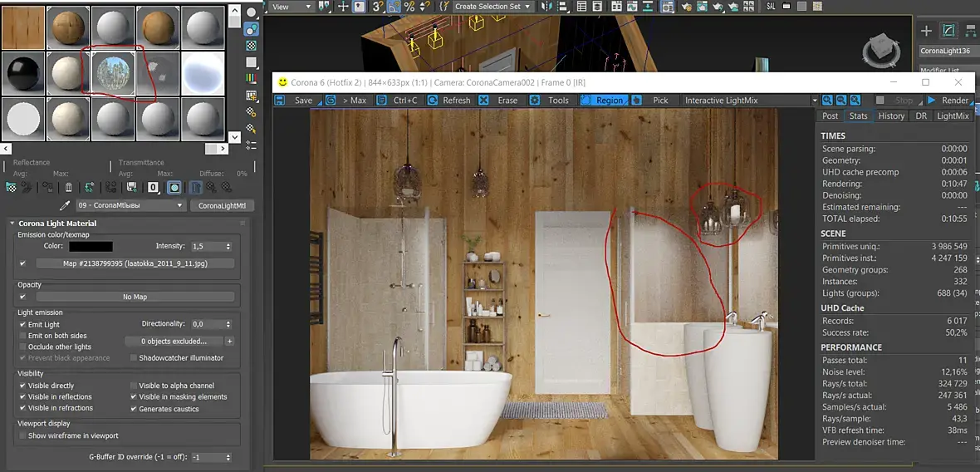Open material editor Options icon

click(x=252, y=112)
